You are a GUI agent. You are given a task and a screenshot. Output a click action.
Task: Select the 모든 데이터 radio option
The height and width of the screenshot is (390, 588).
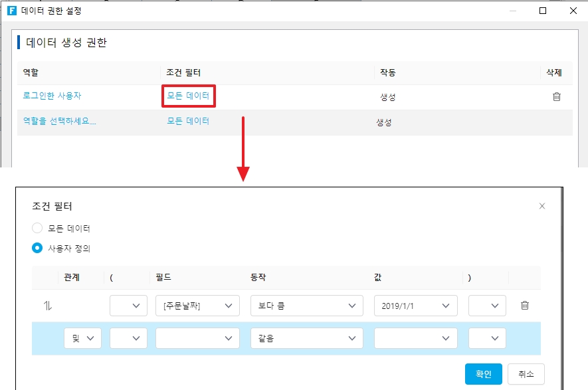(x=38, y=228)
